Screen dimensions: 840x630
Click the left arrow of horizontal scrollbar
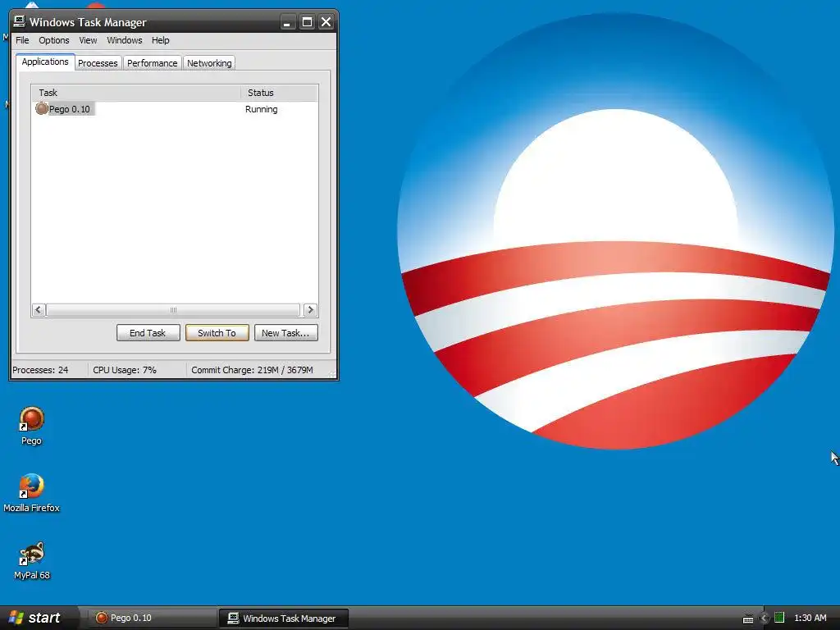(x=39, y=309)
